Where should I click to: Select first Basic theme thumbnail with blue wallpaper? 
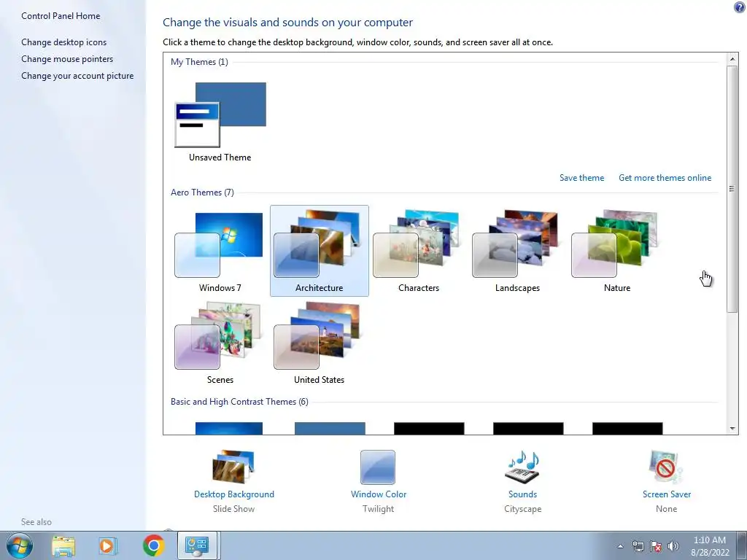coord(228,428)
